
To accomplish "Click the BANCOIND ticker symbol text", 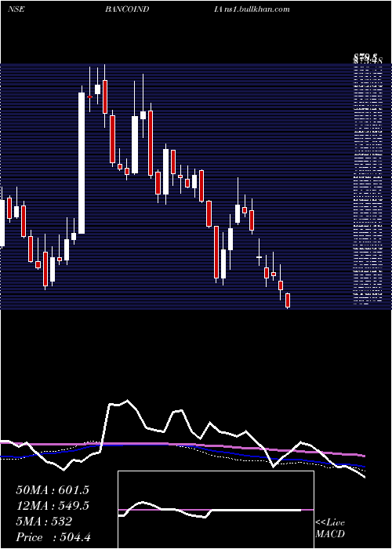I will 127,9.
